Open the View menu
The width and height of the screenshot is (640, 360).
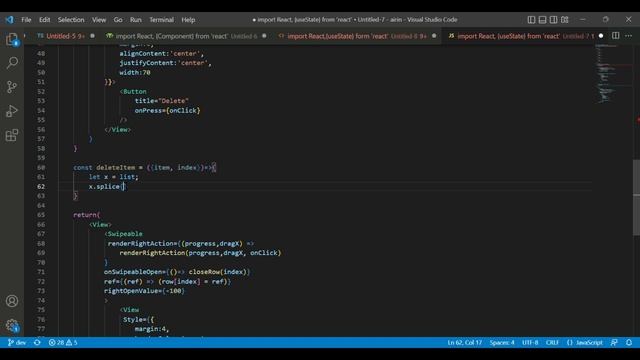click(99, 20)
